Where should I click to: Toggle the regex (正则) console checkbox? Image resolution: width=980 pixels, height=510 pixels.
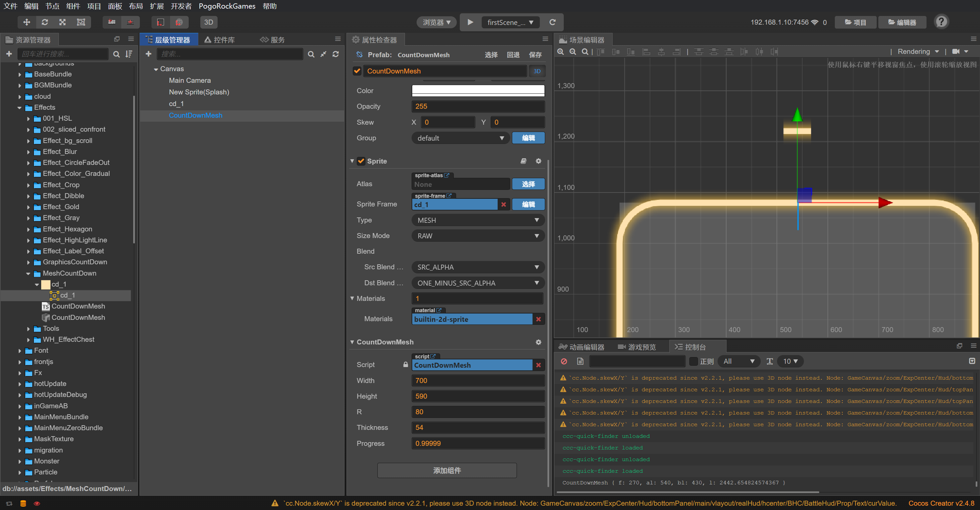pyautogui.click(x=693, y=361)
